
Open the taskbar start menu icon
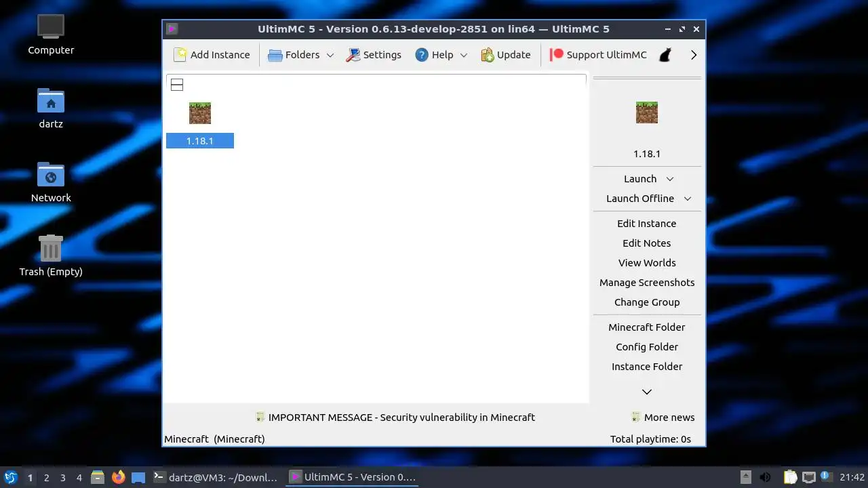click(x=10, y=477)
